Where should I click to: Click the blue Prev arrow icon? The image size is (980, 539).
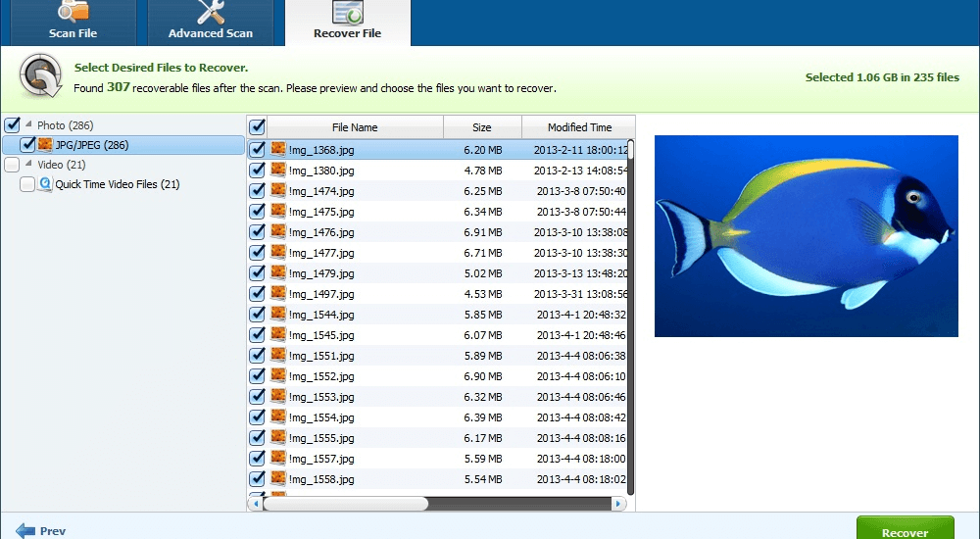(x=25, y=531)
